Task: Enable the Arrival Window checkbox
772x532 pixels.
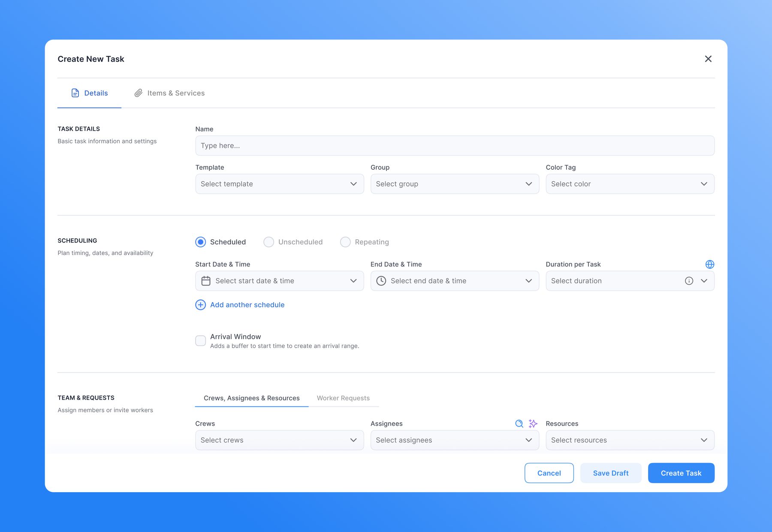Action: click(x=200, y=341)
